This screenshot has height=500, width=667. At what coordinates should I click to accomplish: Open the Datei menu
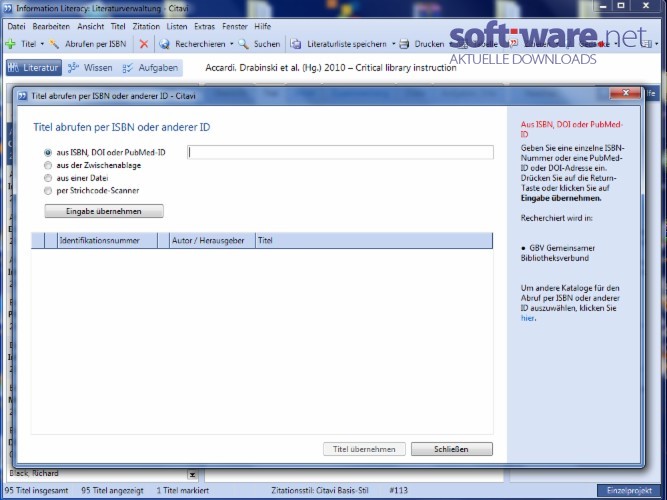[16, 26]
